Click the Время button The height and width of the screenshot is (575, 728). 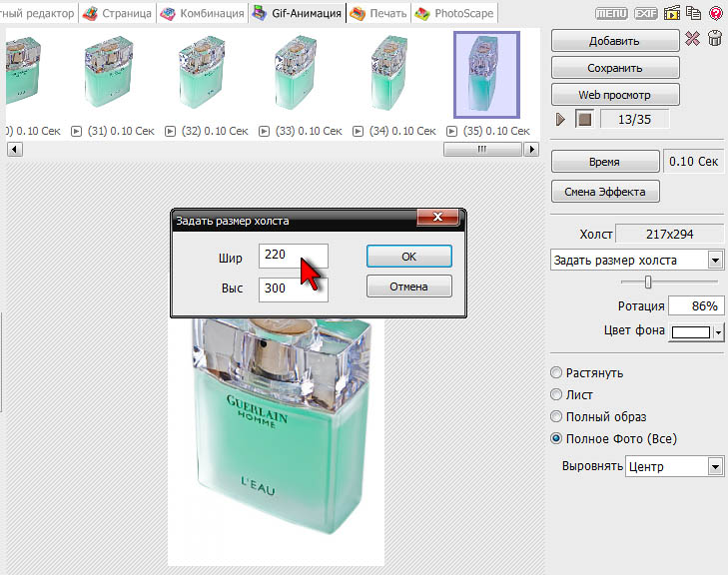click(605, 162)
